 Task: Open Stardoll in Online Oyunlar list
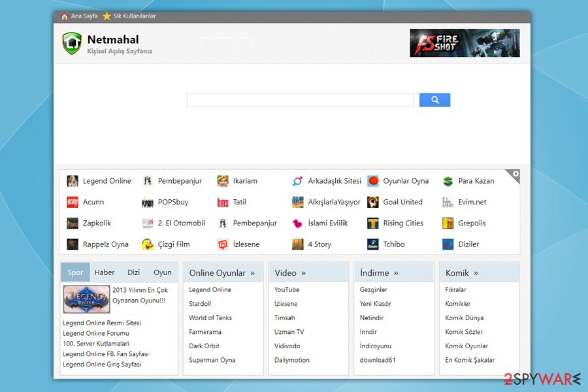coord(200,303)
